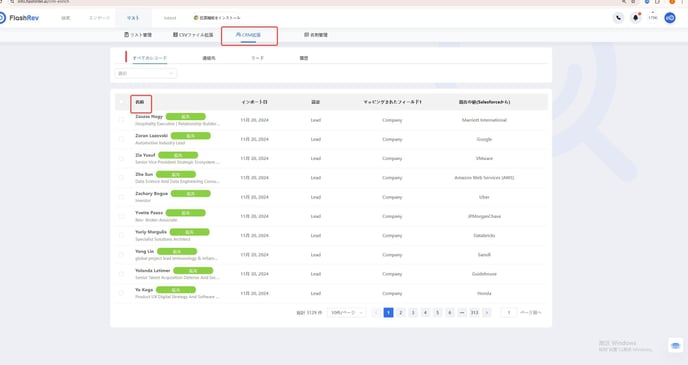Click the green button beside Zoran Lazovski
This screenshot has height=365, width=688.
click(x=190, y=136)
